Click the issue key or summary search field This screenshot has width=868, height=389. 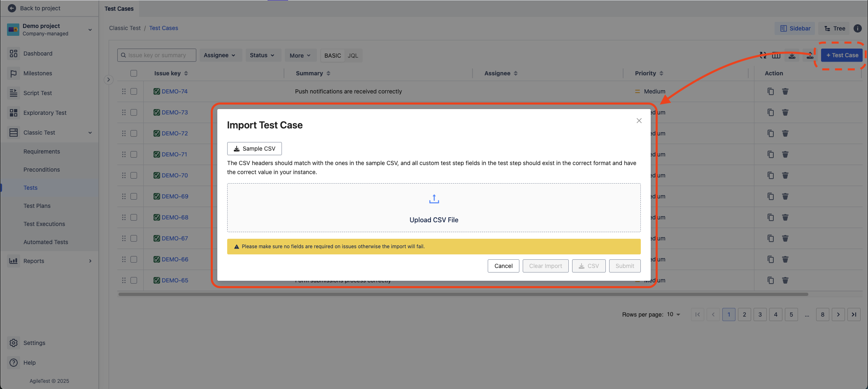point(157,55)
